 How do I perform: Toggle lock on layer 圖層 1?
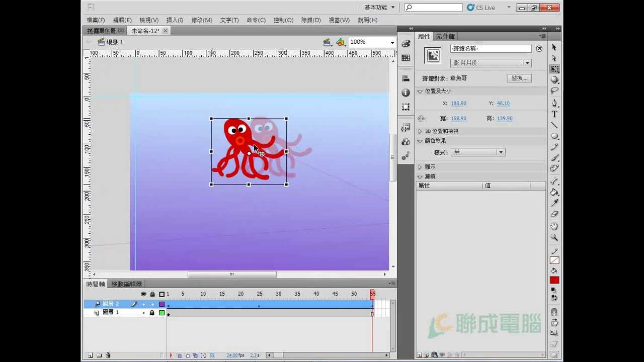152,313
